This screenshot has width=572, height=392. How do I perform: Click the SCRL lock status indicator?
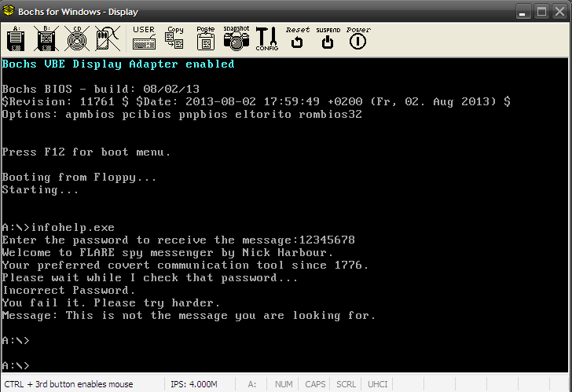(346, 384)
